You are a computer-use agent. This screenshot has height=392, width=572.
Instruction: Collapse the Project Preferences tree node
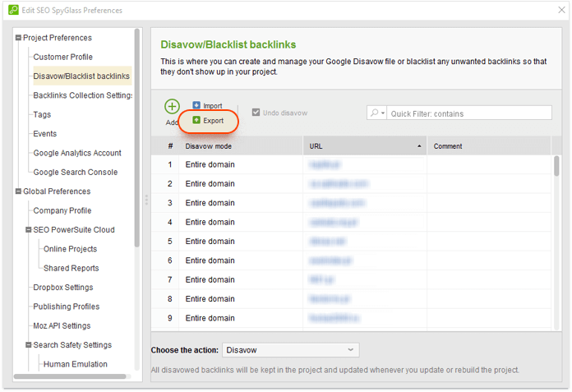[18, 38]
